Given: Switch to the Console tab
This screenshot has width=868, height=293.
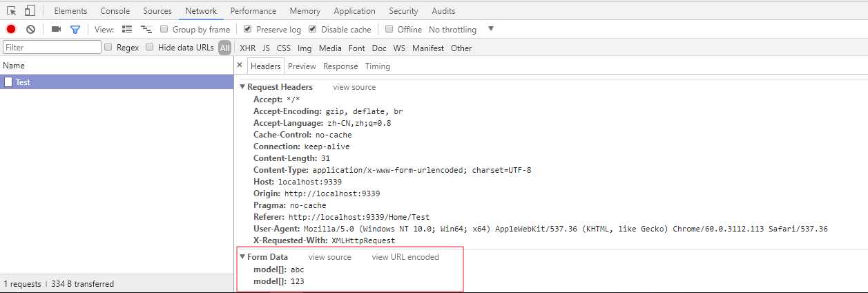Looking at the screenshot, I should (115, 11).
